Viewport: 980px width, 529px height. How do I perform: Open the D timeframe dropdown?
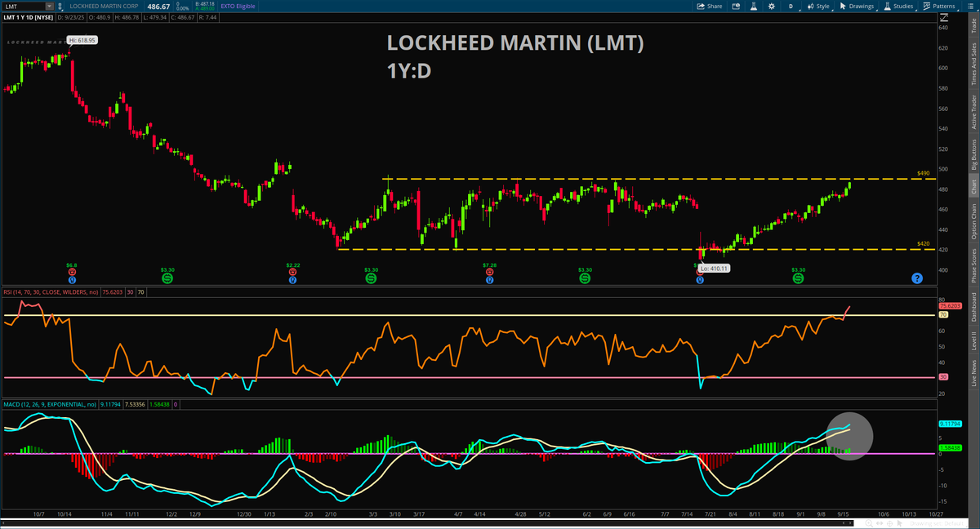coord(791,6)
